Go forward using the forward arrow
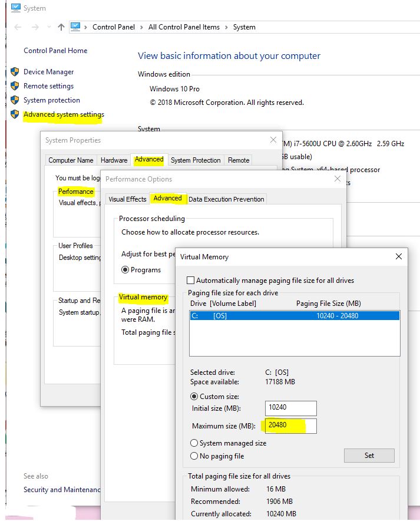Image resolution: width=420 pixels, height=521 pixels. (35, 27)
